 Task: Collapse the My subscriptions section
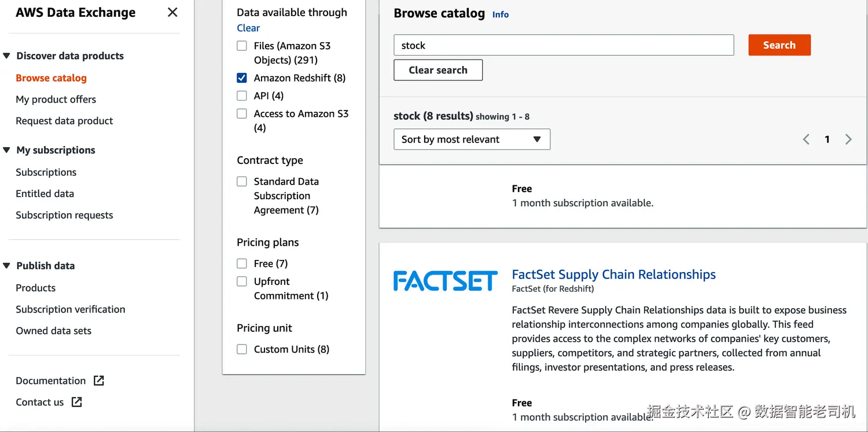click(7, 150)
